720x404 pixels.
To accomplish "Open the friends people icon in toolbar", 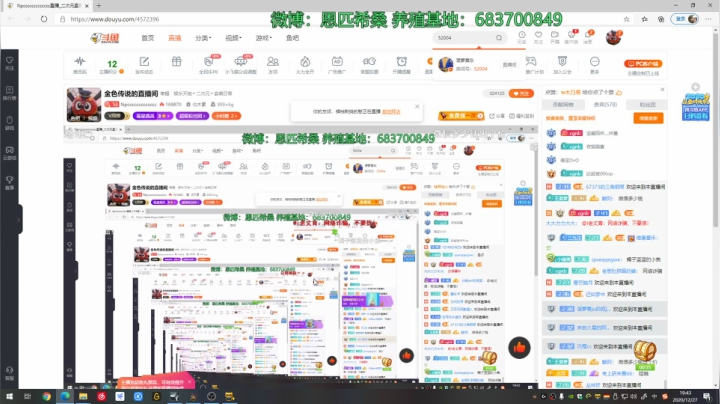I will click(x=273, y=65).
